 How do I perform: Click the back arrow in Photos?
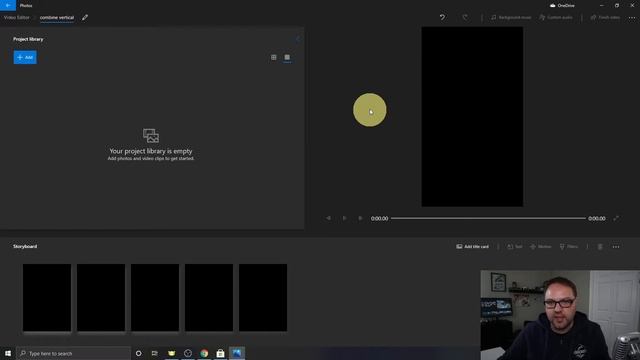(x=8, y=5)
